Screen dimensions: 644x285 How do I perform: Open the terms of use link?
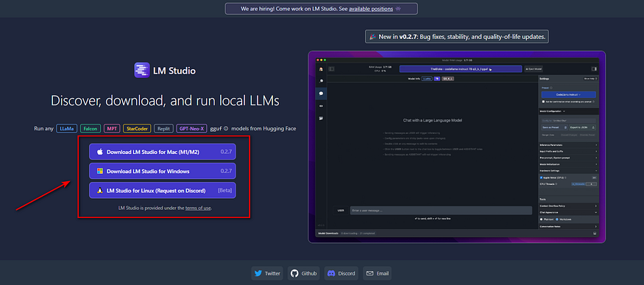point(198,208)
